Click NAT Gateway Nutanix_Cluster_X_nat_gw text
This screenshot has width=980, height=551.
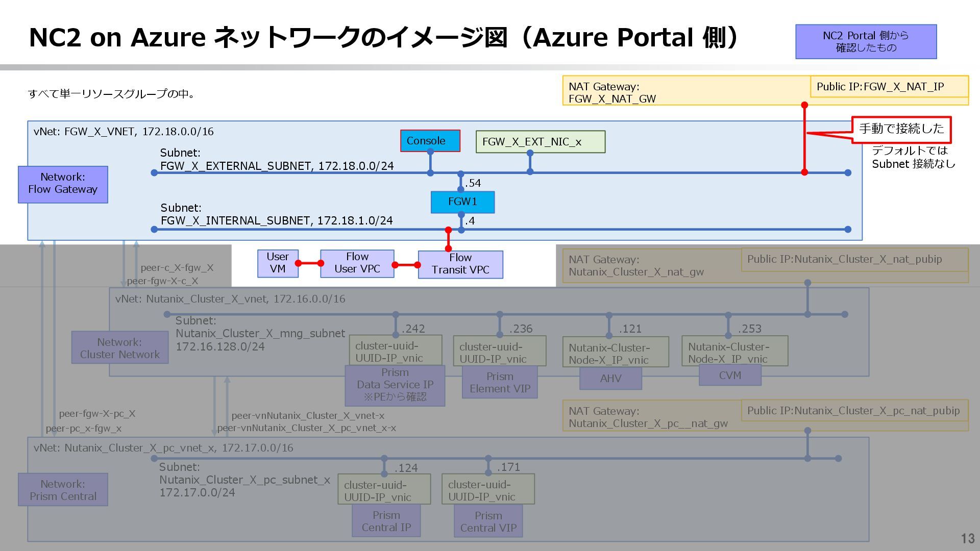(x=636, y=266)
